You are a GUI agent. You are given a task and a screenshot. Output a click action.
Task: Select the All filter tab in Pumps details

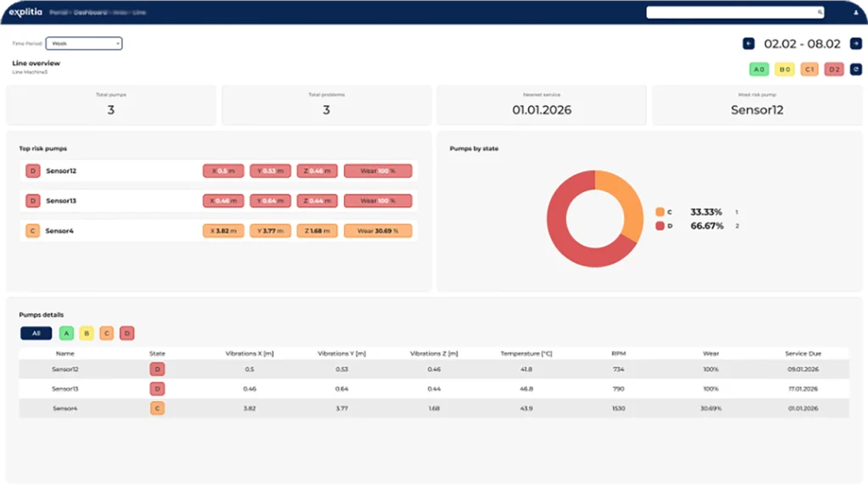click(x=36, y=333)
